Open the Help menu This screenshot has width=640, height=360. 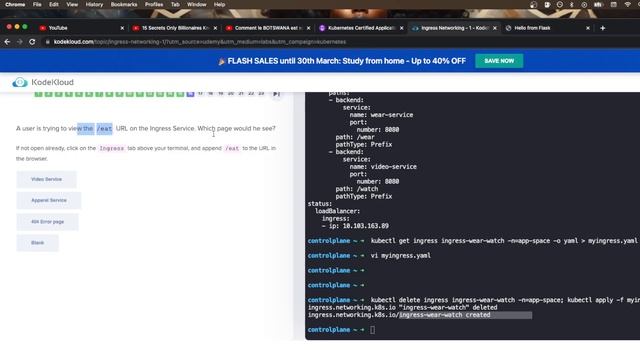point(220,4)
